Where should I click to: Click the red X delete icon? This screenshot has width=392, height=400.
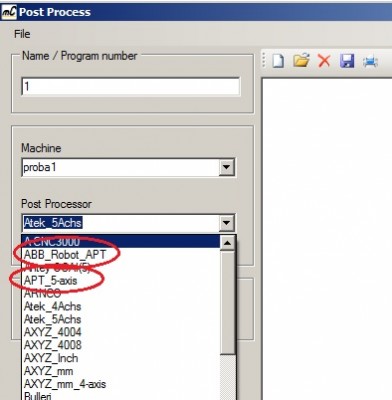click(x=324, y=61)
